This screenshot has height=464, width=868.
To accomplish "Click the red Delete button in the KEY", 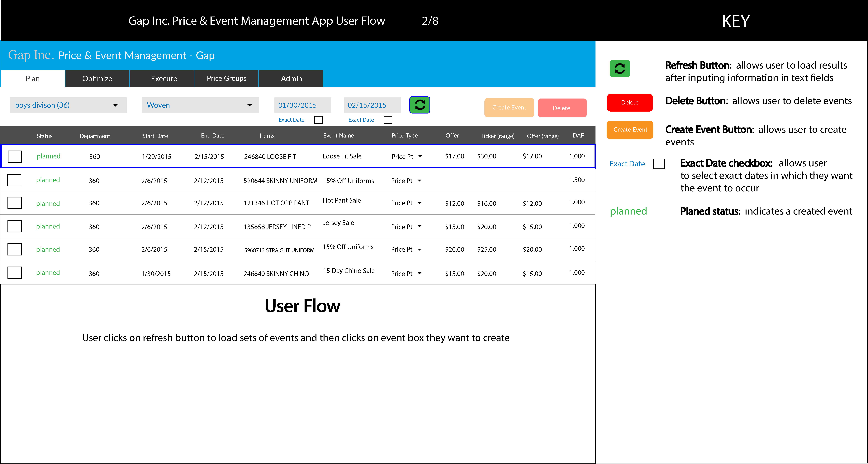I will point(629,103).
